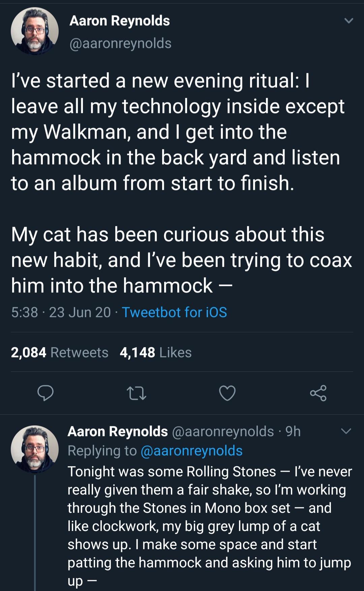Open the main tweet's profile picture
Screen dimensions: 364x591
tap(35, 31)
